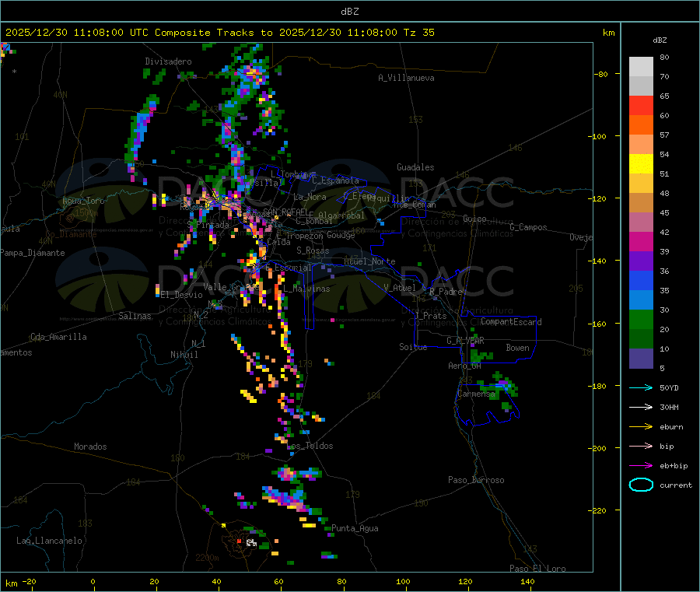Click the 30HM white arrow legend icon
Screen dimensions: 700x592
[641, 407]
